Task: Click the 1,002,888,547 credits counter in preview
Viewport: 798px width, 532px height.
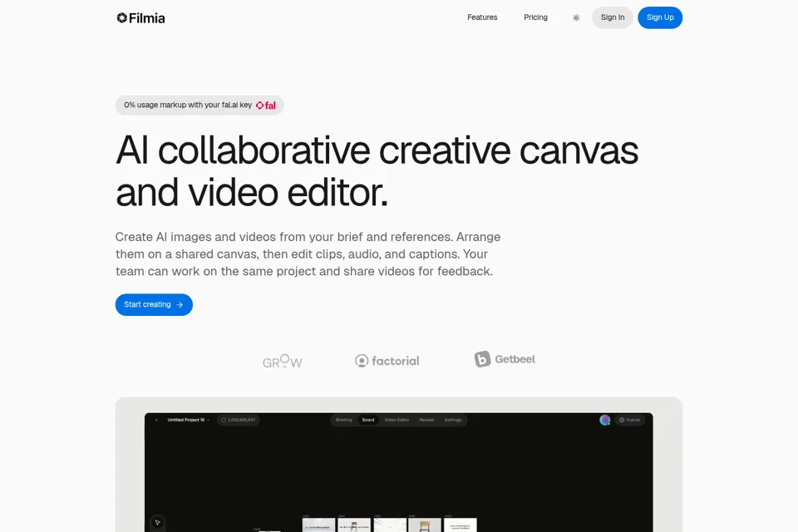Action: point(239,420)
